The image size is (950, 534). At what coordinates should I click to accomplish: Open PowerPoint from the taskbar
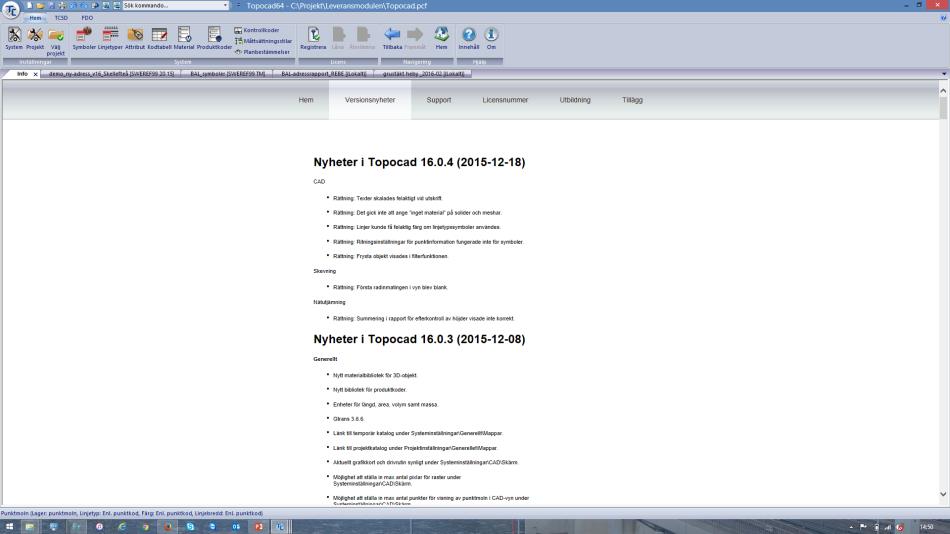259,527
